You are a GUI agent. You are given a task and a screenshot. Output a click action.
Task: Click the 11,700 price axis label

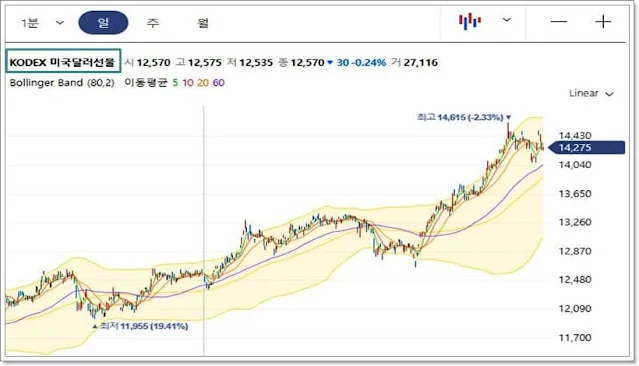pyautogui.click(x=575, y=337)
